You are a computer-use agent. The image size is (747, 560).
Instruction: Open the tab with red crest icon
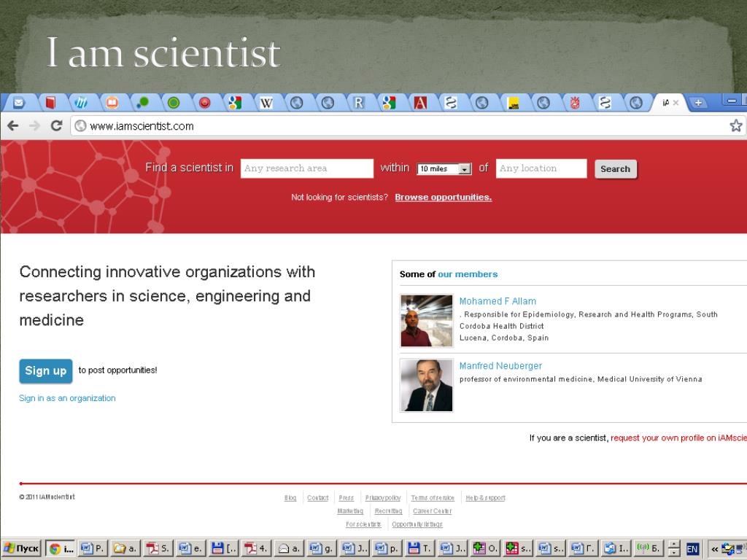pos(575,102)
